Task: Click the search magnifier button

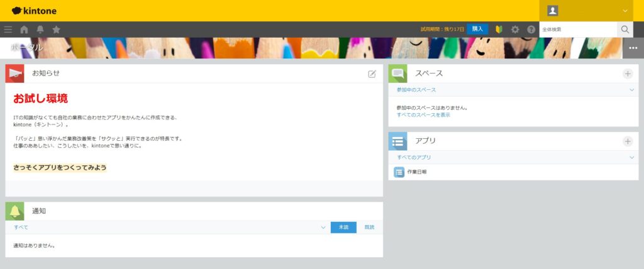Action: pos(625,30)
